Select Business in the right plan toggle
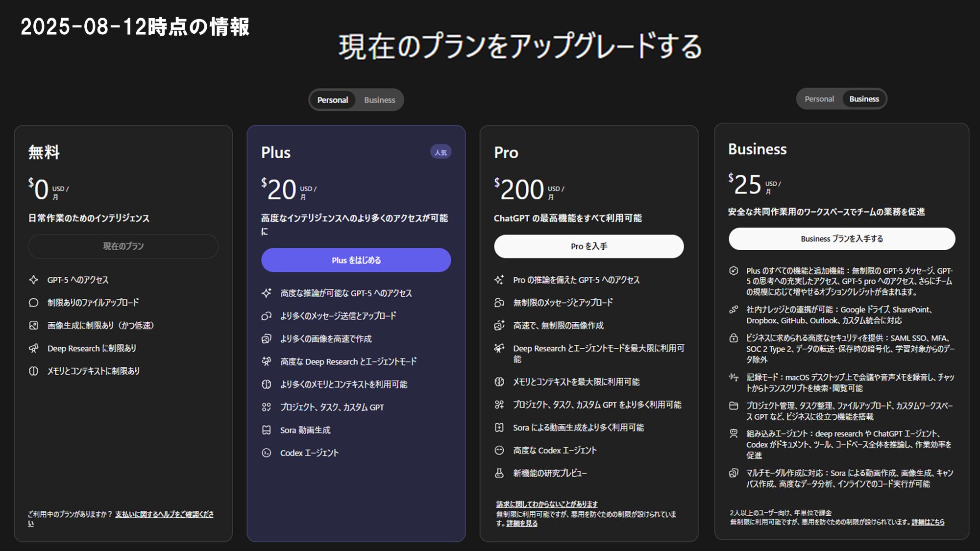 coord(864,99)
